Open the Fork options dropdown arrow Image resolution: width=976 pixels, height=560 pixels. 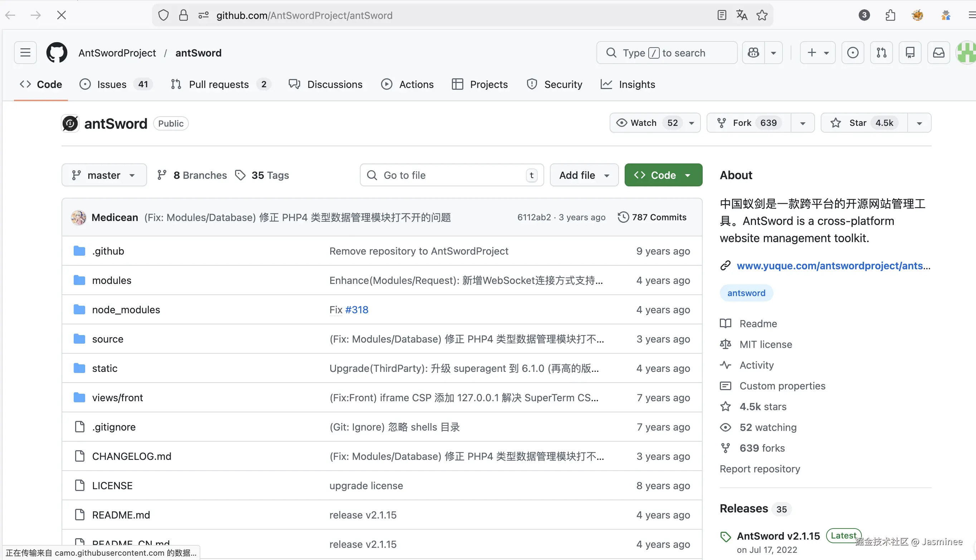click(x=802, y=123)
